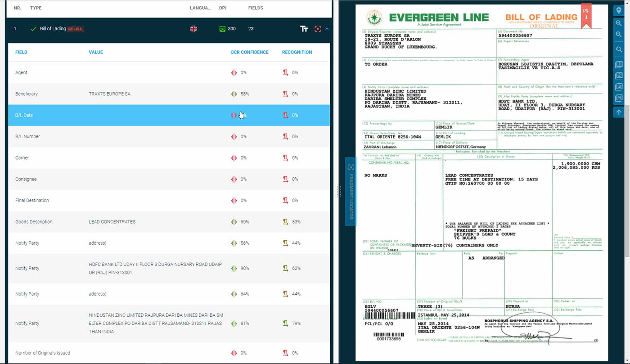The image size is (630, 364).
Task: Zoom in on the document preview
Action: coord(619,23)
